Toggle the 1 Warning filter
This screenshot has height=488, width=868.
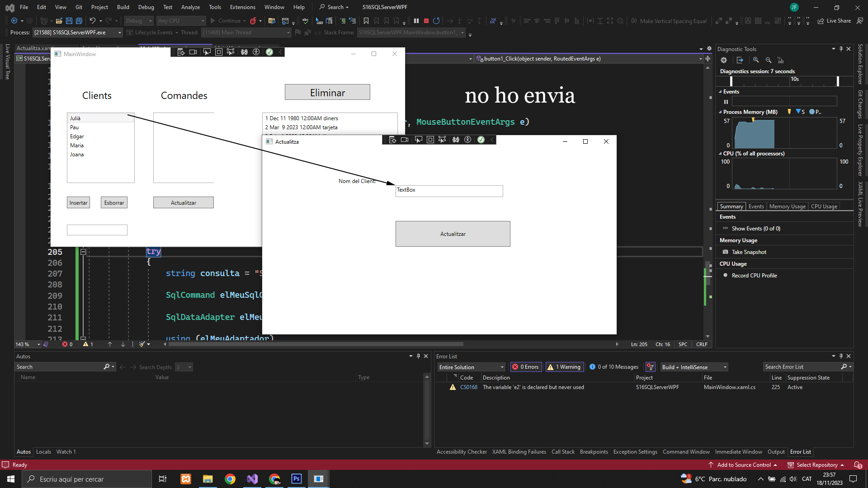coord(565,367)
